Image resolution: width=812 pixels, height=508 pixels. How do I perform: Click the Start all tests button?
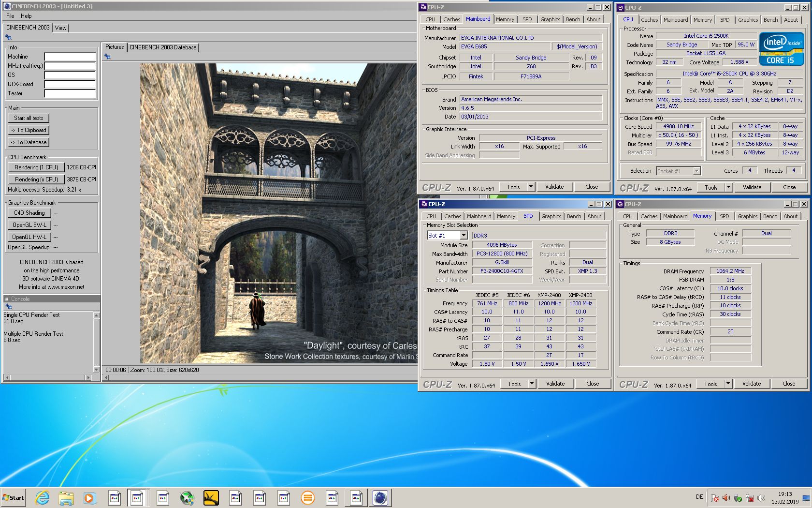(x=29, y=118)
